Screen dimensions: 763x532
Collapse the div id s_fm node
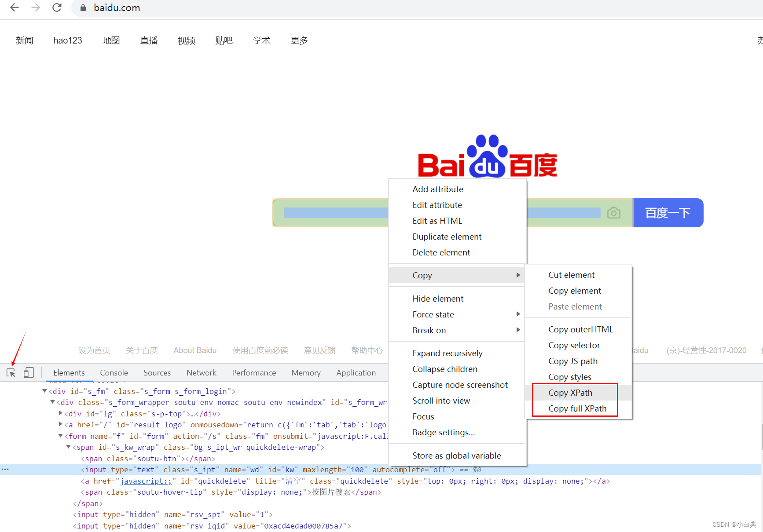click(x=44, y=391)
